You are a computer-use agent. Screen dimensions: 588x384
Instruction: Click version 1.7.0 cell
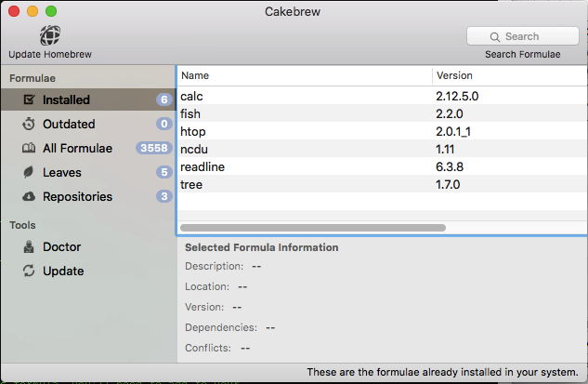[448, 184]
